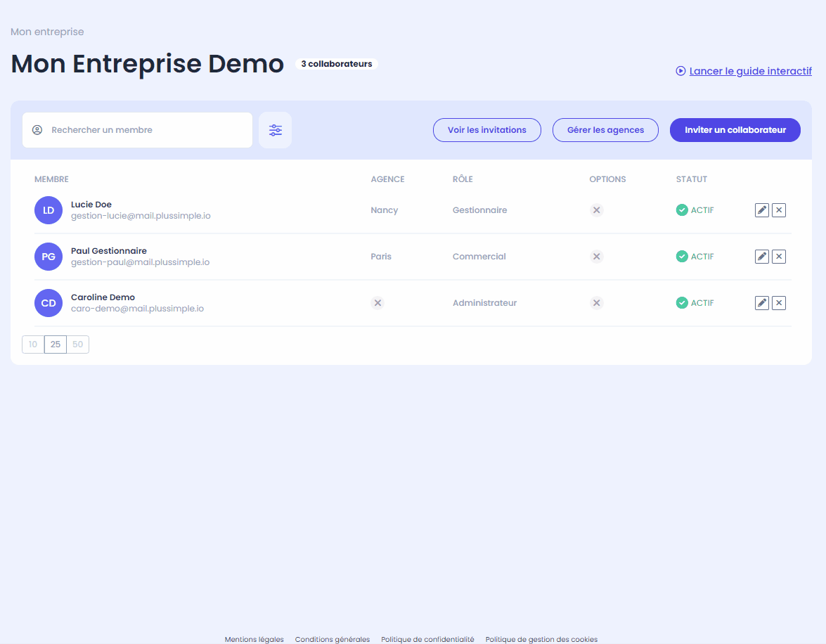Remove Paul Gestionnaire with the X icon
The image size is (826, 644).
tap(779, 257)
